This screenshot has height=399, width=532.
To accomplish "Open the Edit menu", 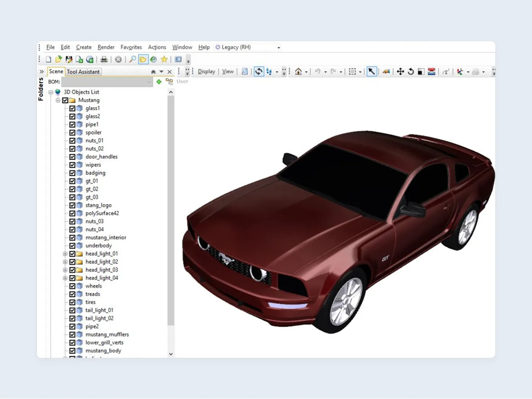I will [x=65, y=47].
